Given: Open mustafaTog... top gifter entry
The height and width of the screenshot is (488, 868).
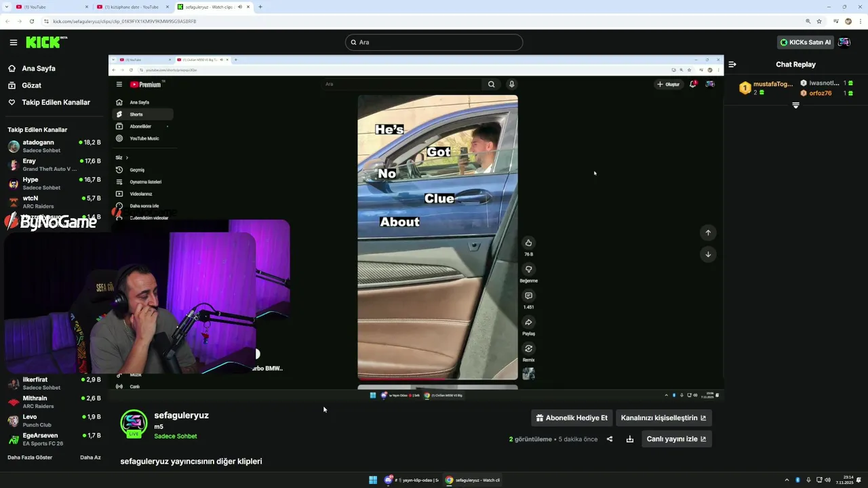Looking at the screenshot, I should coord(766,88).
